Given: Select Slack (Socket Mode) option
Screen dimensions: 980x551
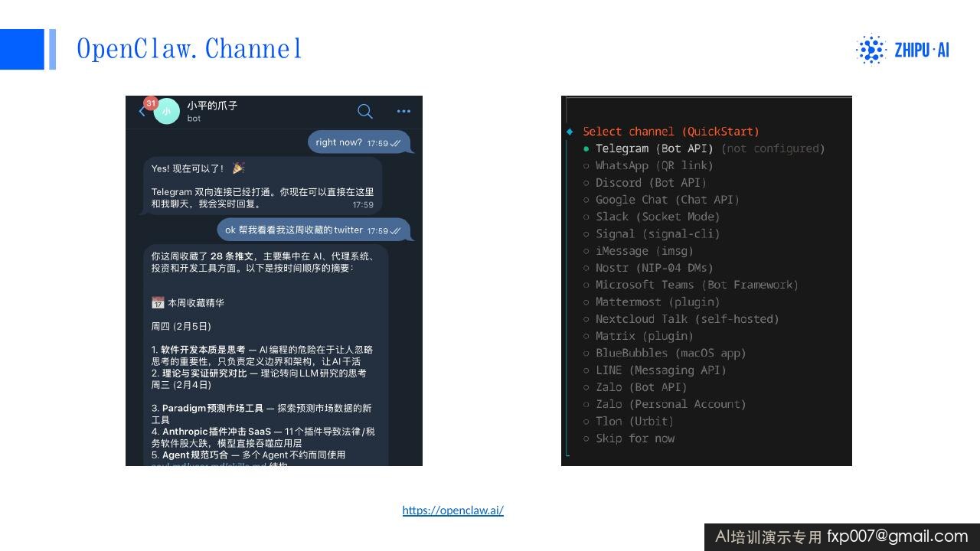Looking at the screenshot, I should [652, 217].
